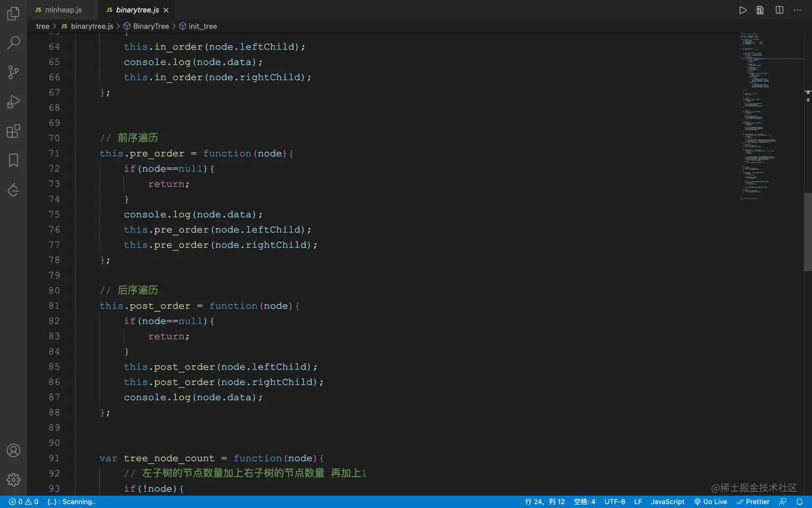
Task: Click console.log(node.data); on line 65
Action: [193, 62]
